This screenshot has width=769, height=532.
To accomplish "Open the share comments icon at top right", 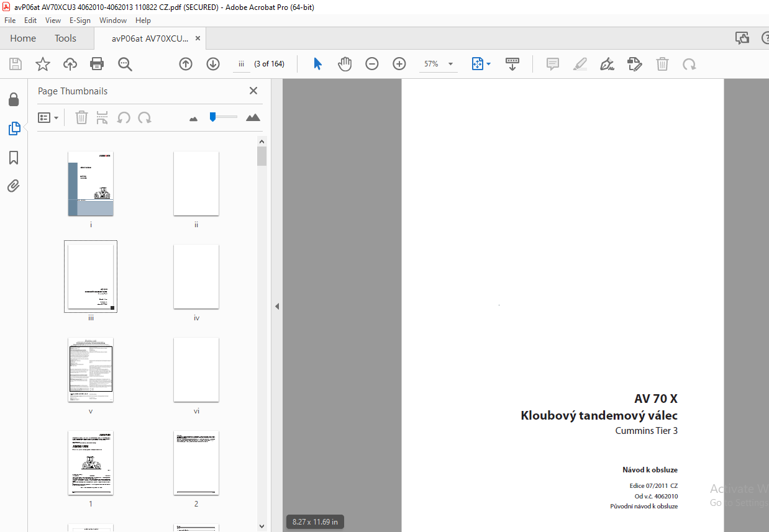I will tap(742, 38).
